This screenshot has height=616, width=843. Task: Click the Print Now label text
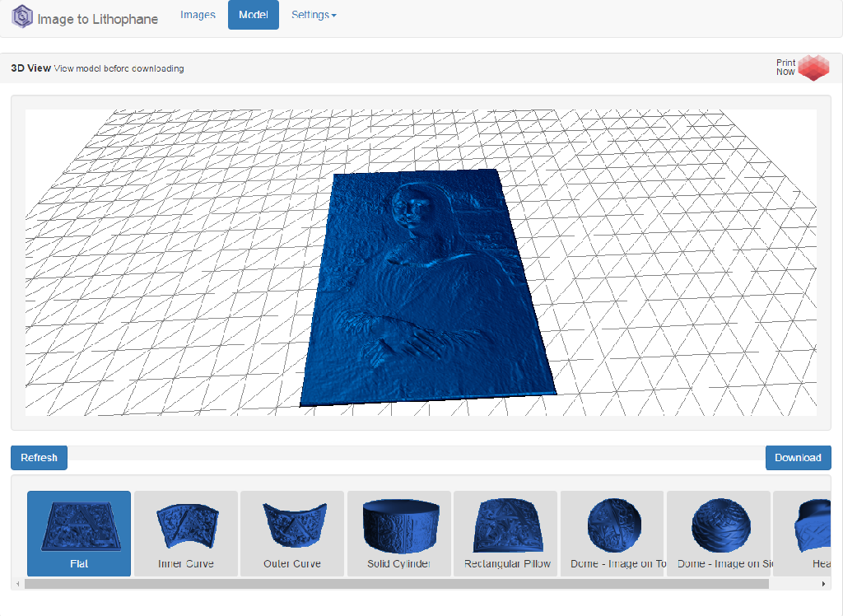[x=785, y=68]
